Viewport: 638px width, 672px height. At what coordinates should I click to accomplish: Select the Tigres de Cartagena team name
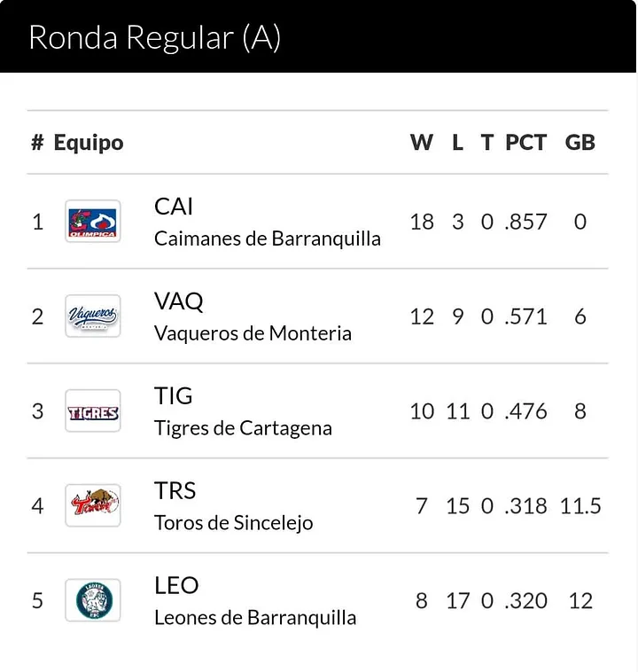click(x=243, y=428)
